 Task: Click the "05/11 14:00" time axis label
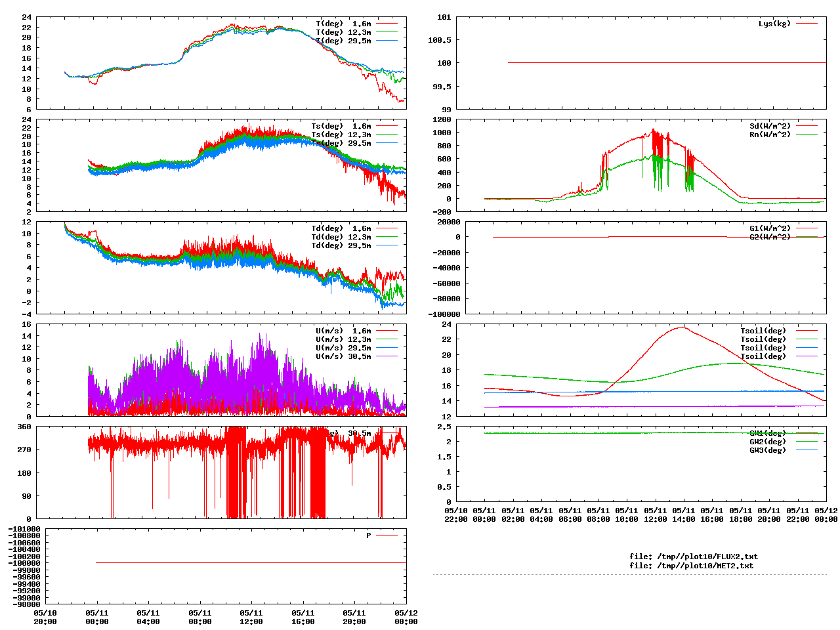pyautogui.click(x=684, y=514)
